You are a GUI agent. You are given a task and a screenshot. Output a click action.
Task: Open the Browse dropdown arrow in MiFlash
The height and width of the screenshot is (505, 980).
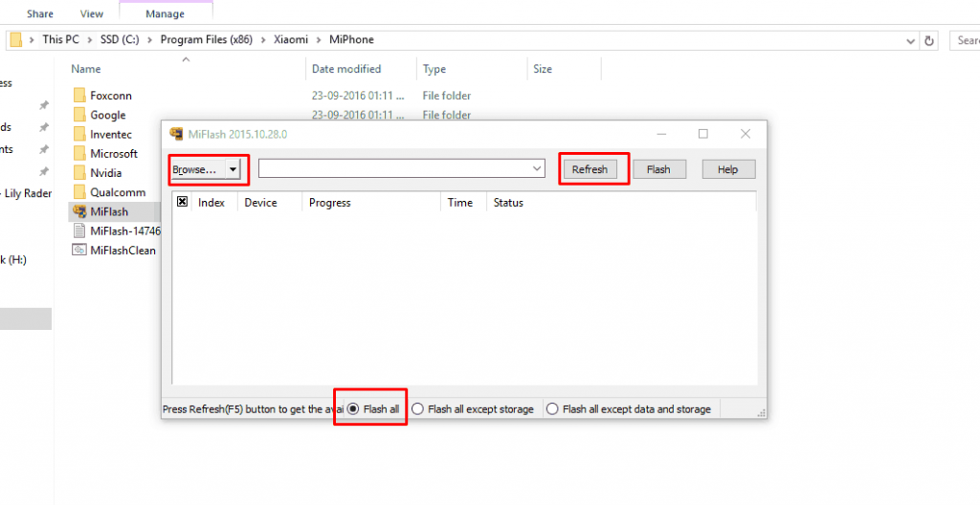point(233,169)
